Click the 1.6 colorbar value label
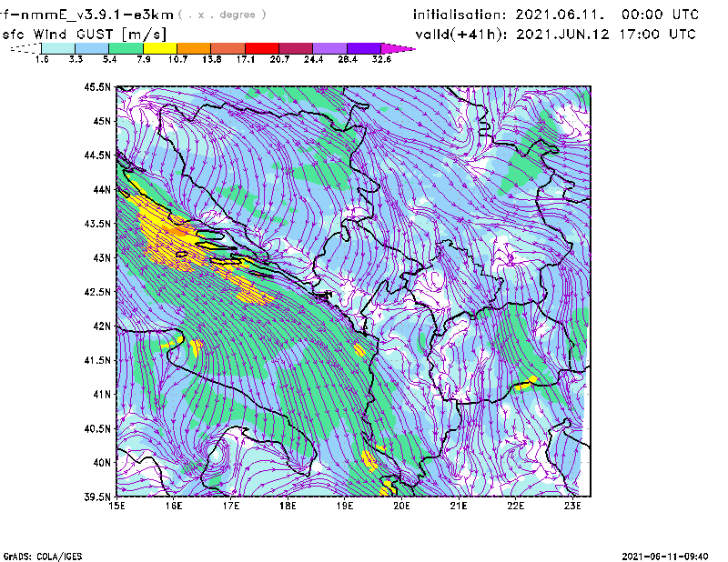Viewport: 728px width, 562px height. (x=42, y=59)
